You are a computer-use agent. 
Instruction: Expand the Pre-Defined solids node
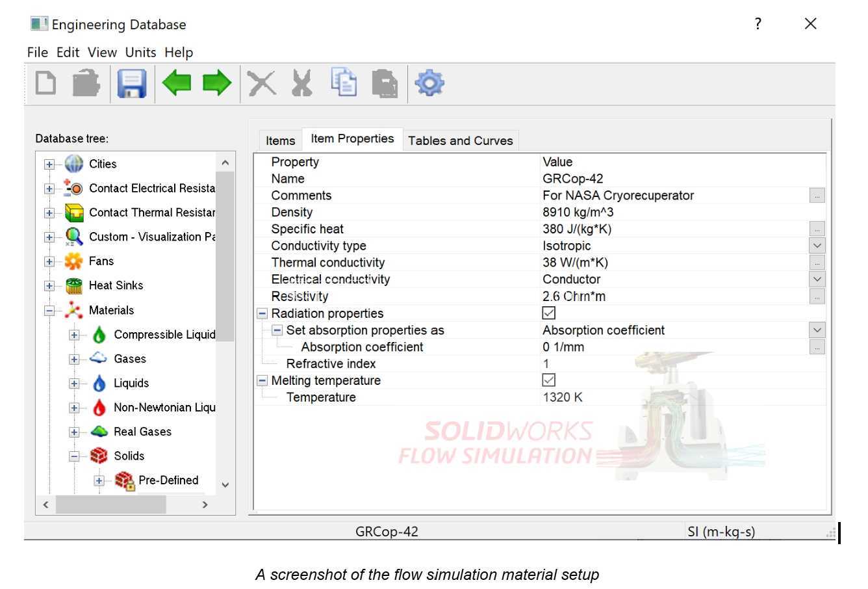tap(99, 481)
